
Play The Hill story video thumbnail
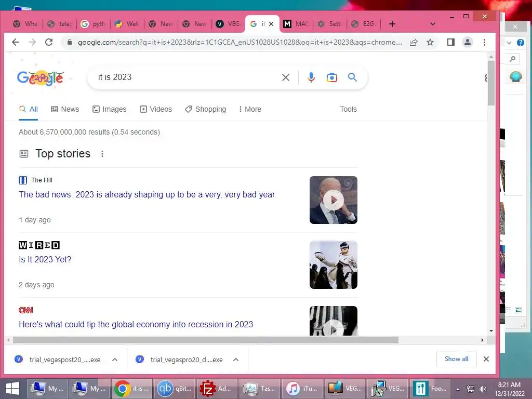pyautogui.click(x=334, y=200)
